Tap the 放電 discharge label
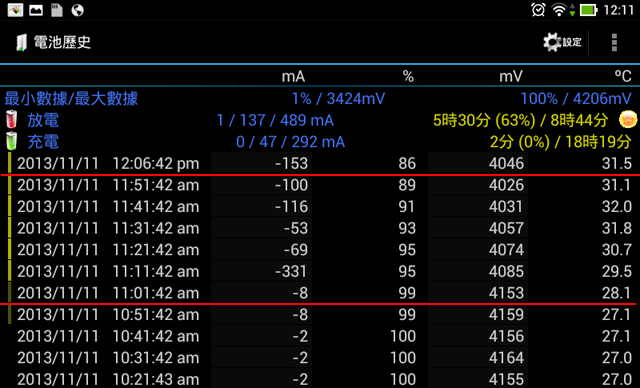The image size is (640, 388). pos(43,120)
